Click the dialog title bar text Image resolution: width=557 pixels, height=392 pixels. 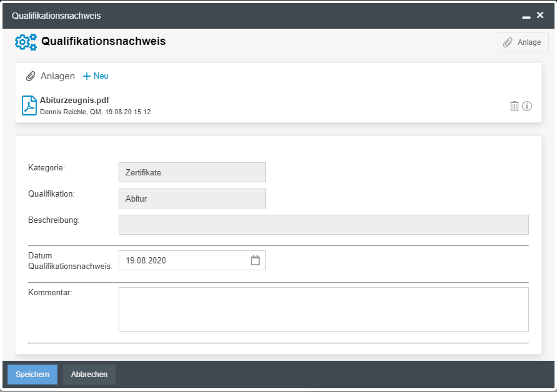tap(56, 16)
